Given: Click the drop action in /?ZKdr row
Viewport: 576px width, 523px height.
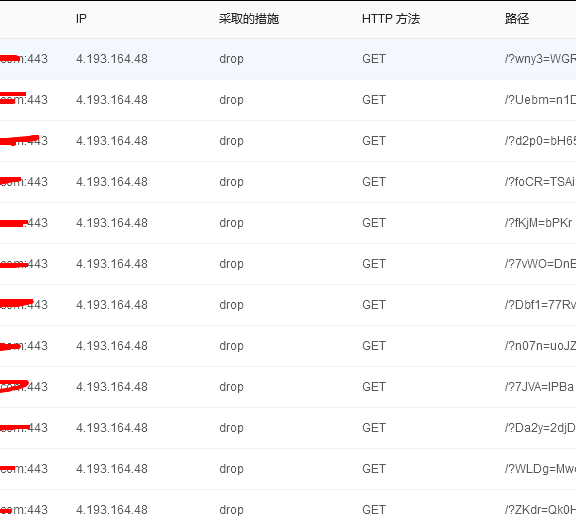Looking at the screenshot, I should 231,510.
